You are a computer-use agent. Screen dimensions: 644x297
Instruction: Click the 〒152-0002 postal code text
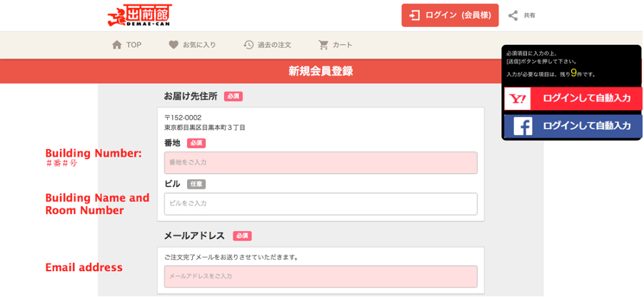183,118
